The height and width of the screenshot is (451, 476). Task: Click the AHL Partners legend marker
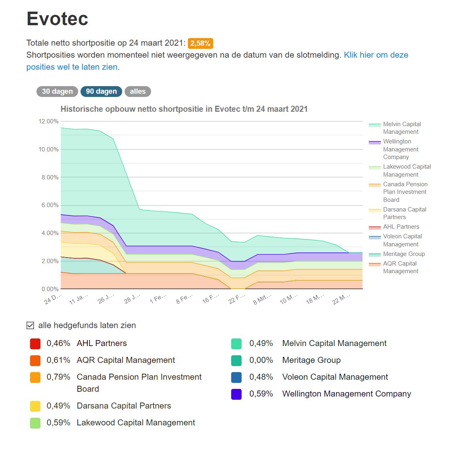click(x=374, y=227)
